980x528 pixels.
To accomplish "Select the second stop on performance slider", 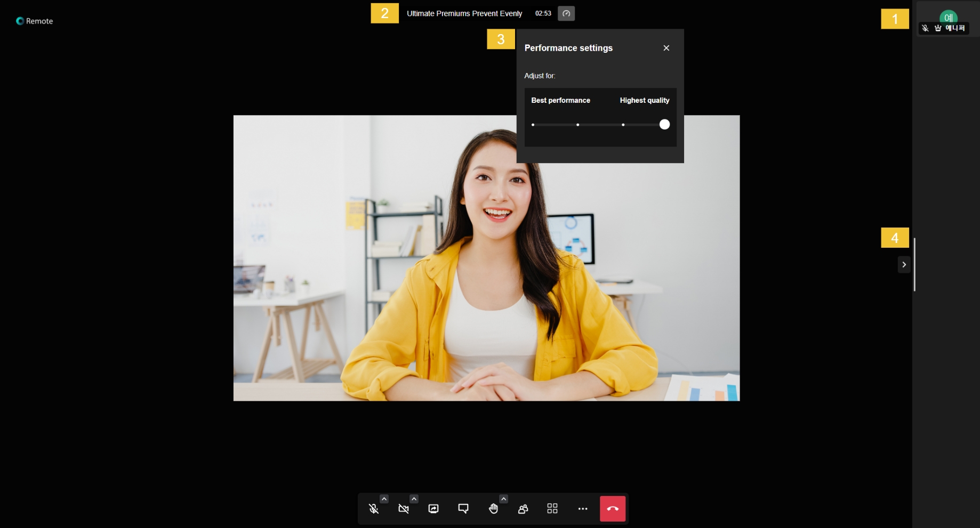I will (x=578, y=125).
